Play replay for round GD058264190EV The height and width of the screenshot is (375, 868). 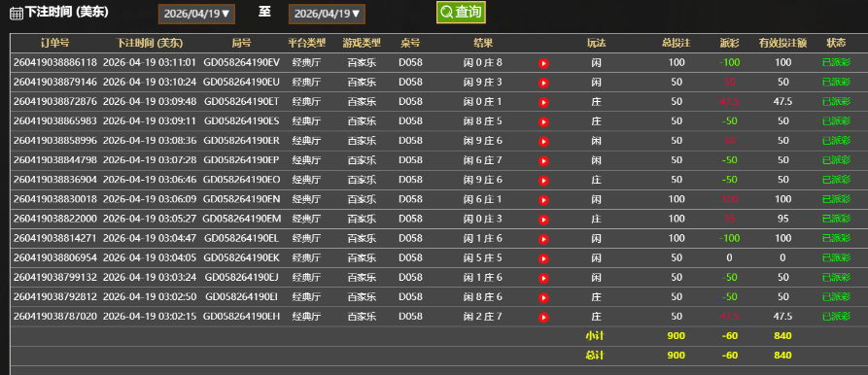point(543,63)
